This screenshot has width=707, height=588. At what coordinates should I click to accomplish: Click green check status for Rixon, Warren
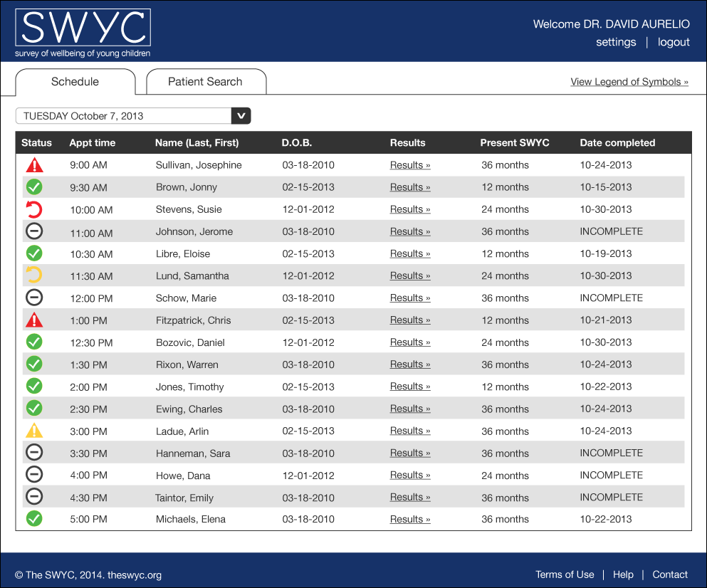(x=34, y=364)
